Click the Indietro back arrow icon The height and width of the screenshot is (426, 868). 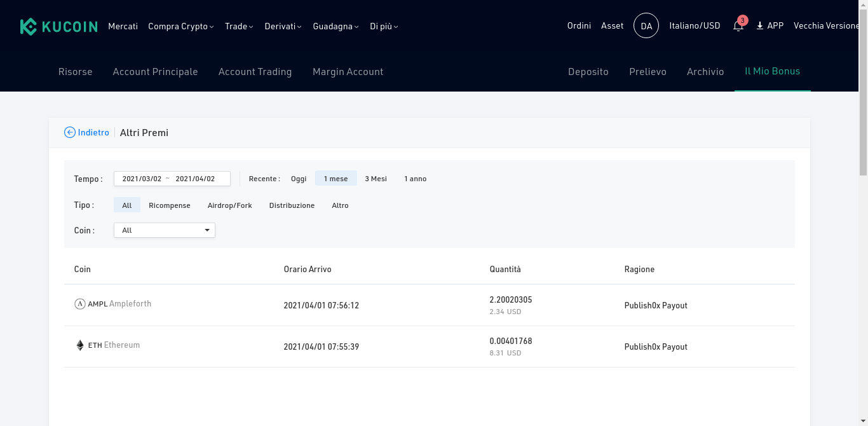pyautogui.click(x=70, y=132)
